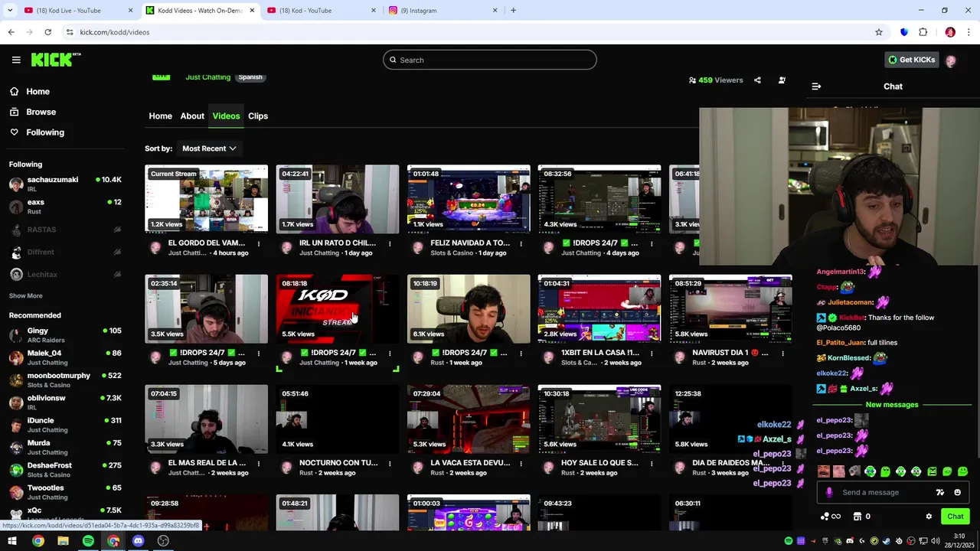Click the Spanish language tag
This screenshot has width=980, height=551.
point(250,77)
